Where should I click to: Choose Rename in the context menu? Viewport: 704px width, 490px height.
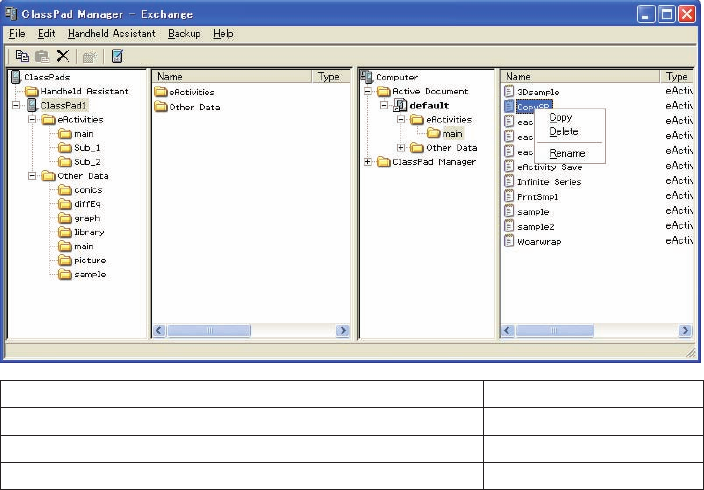click(568, 153)
